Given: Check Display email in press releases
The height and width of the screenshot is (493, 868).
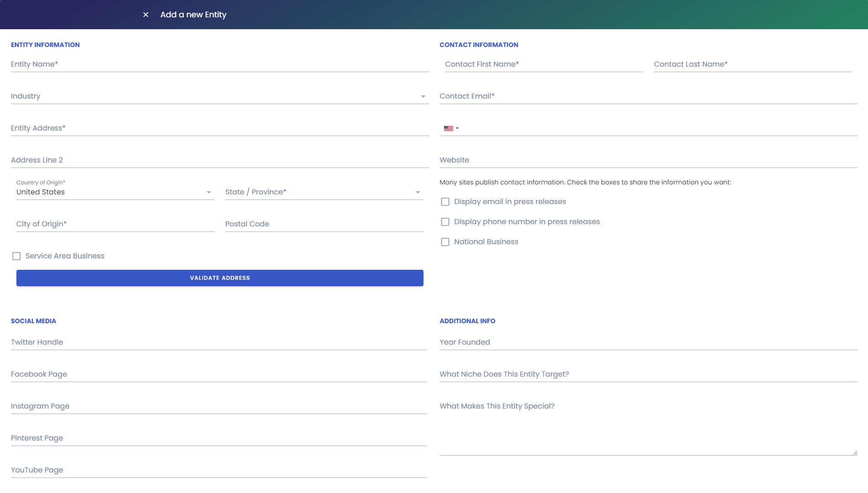Looking at the screenshot, I should pyautogui.click(x=445, y=202).
